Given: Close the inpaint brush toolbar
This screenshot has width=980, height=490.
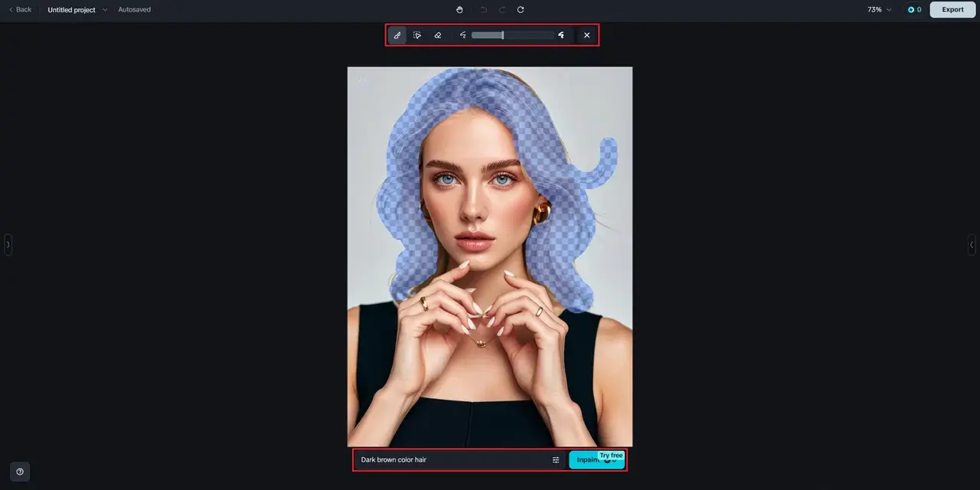Looking at the screenshot, I should [587, 35].
